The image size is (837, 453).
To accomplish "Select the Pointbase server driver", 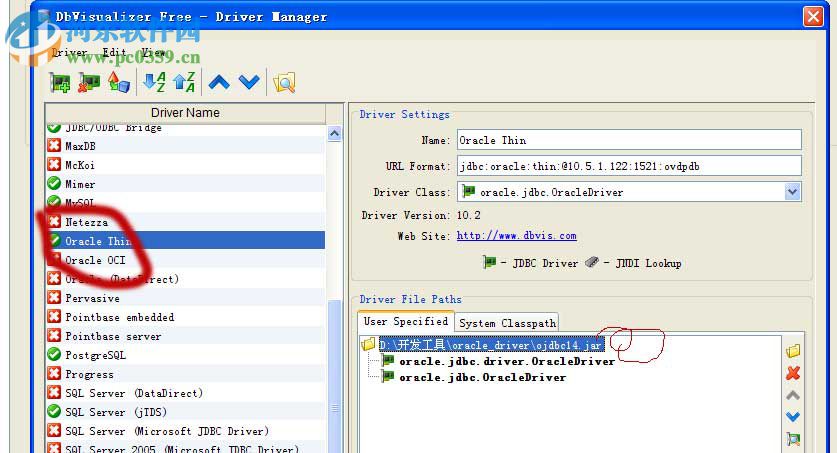I will (x=185, y=336).
